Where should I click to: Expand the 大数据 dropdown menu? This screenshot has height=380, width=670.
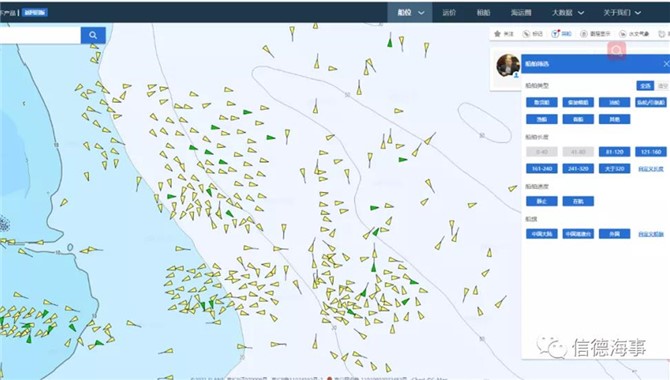tap(567, 12)
